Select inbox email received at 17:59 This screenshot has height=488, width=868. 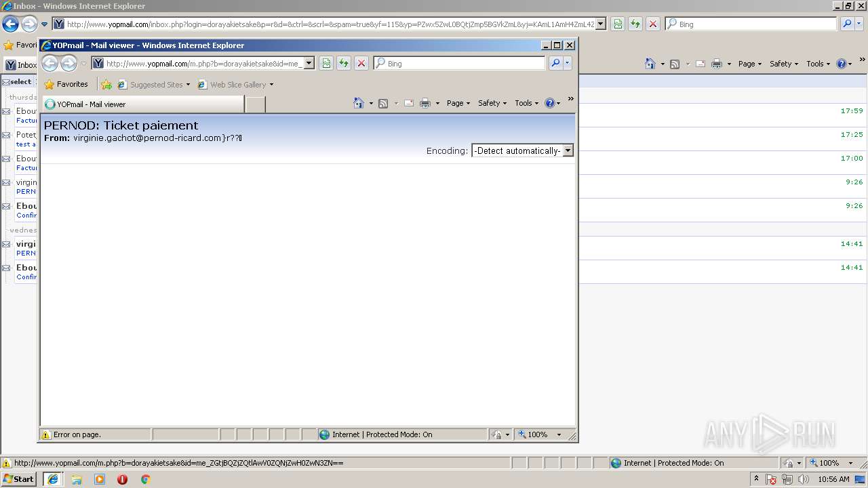(434, 115)
